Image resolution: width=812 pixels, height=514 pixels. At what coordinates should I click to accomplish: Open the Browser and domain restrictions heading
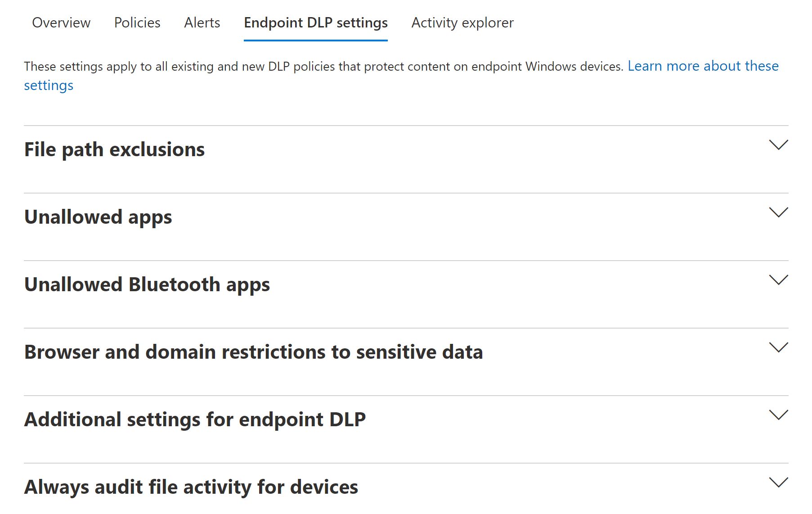[x=253, y=352]
